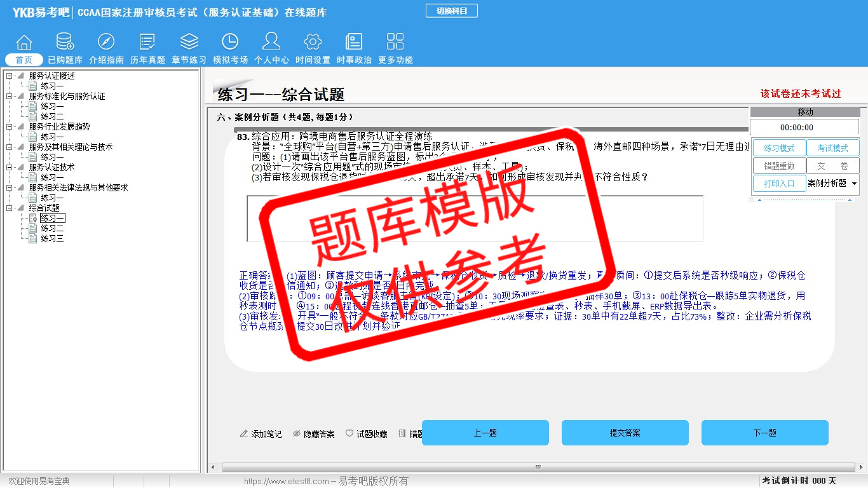Collapse the 服务认证概述 tree node
868x488 pixels.
(x=10, y=76)
